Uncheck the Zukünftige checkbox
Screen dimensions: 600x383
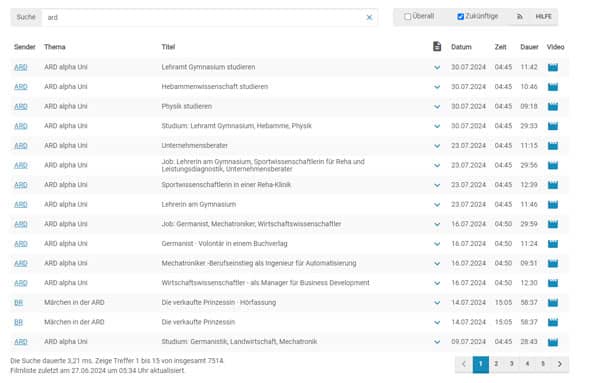pos(460,16)
